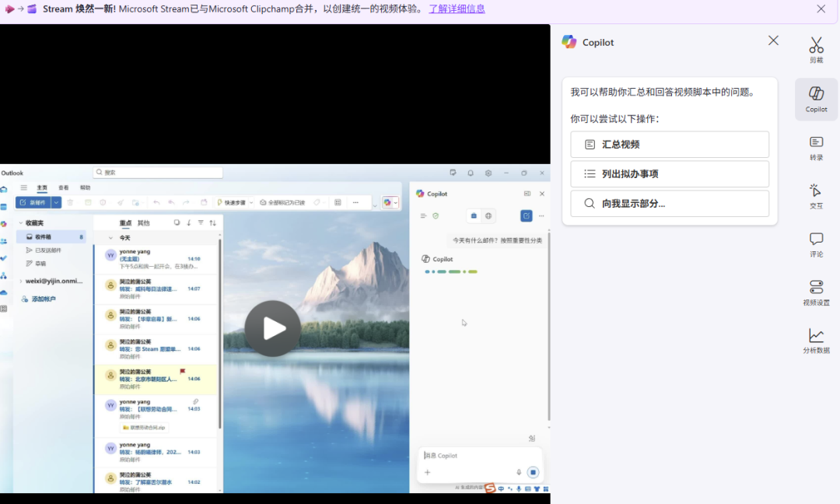
Task: Click the 消息 Copilot message input field
Action: pos(467,456)
